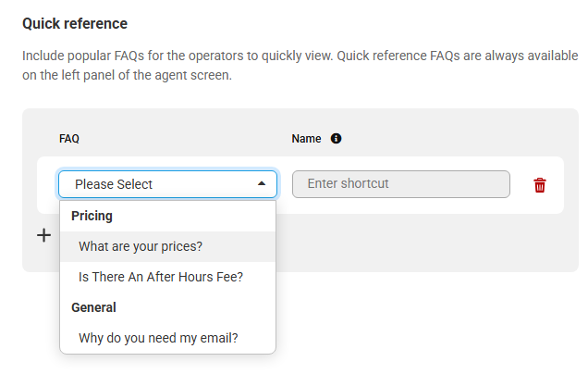Click the 'Quick reference' heading
This screenshot has height=374, width=588.
point(75,23)
